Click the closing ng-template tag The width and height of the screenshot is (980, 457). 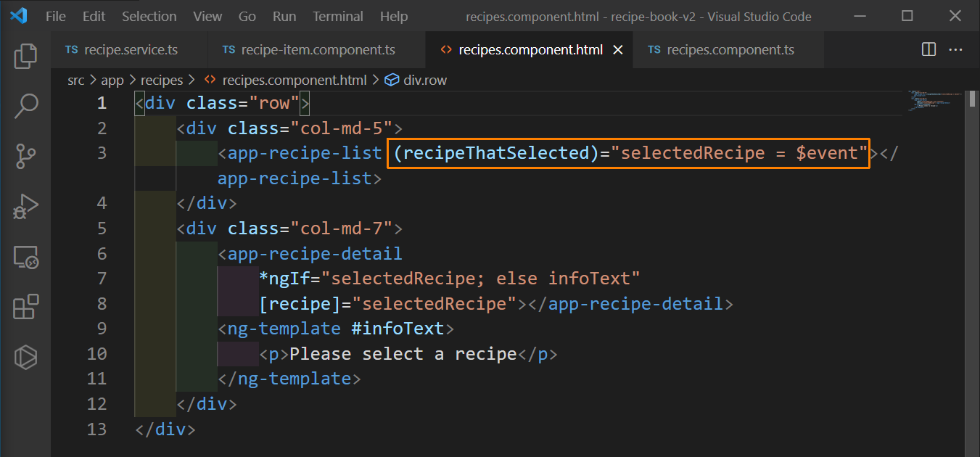(289, 379)
